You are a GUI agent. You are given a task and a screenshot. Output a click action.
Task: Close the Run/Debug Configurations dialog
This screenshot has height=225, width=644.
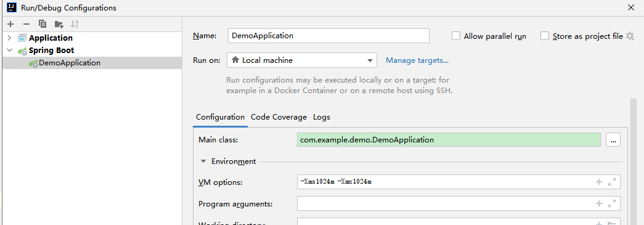(631, 7)
